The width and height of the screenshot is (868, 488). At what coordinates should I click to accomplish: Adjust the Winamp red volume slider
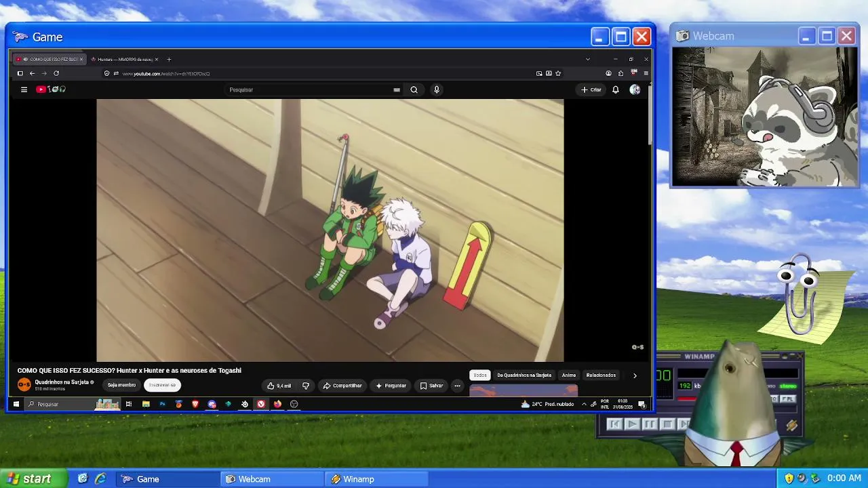tap(687, 399)
